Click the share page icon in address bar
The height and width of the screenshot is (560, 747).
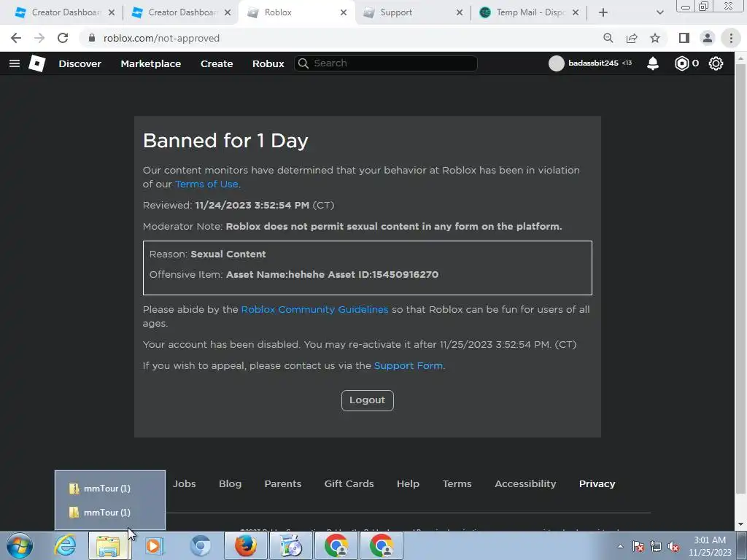[632, 38]
